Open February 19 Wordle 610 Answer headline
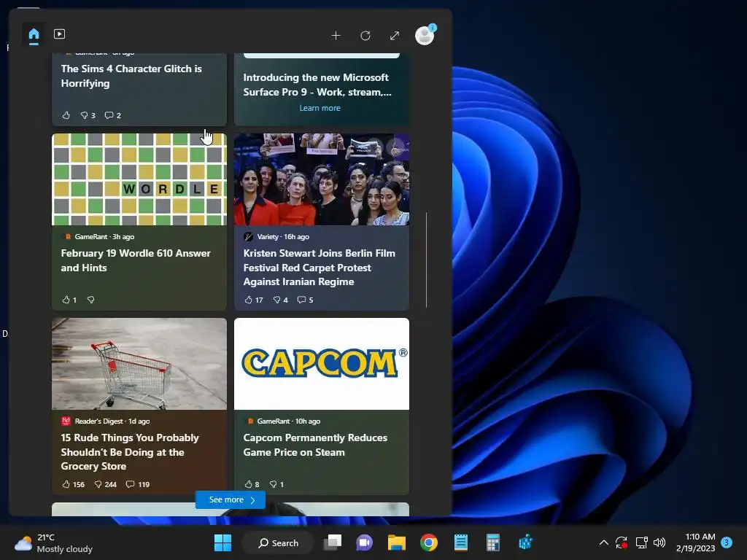This screenshot has height=560, width=747. [136, 260]
